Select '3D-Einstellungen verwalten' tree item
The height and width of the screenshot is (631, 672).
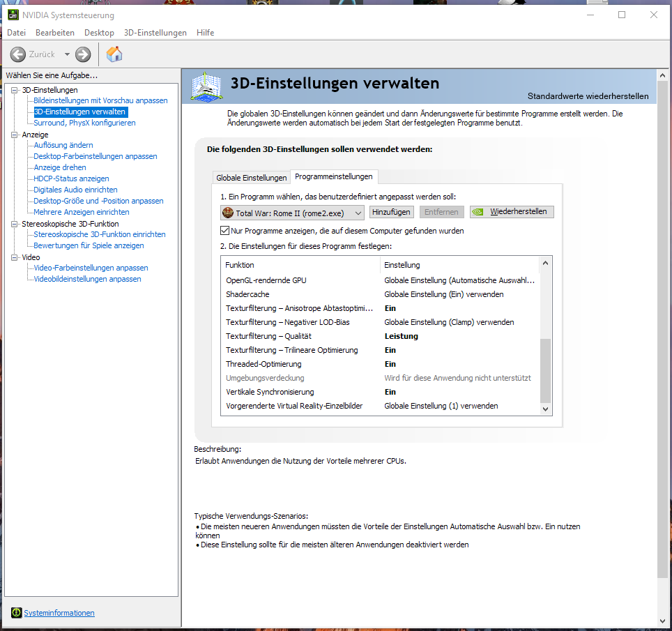click(x=79, y=112)
